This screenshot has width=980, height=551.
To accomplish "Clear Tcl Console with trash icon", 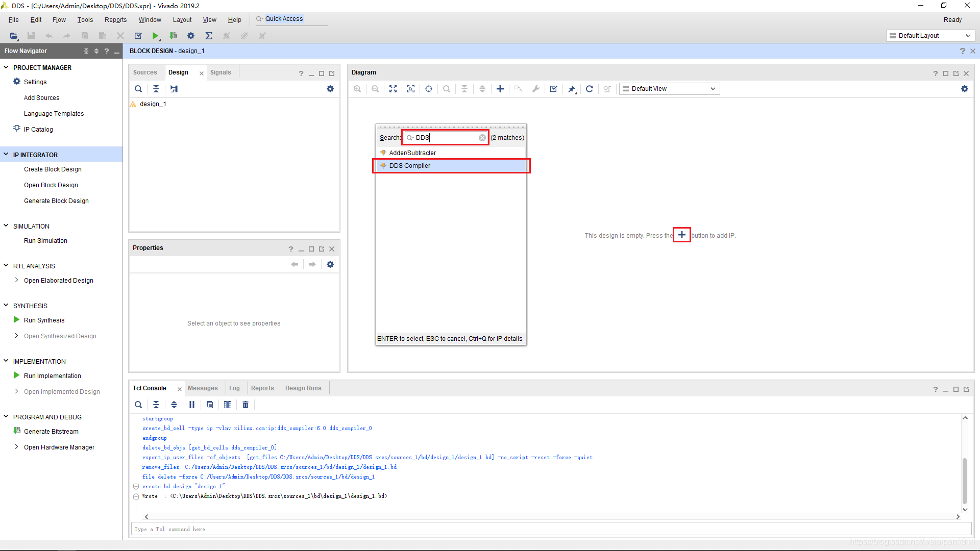I will pos(246,405).
